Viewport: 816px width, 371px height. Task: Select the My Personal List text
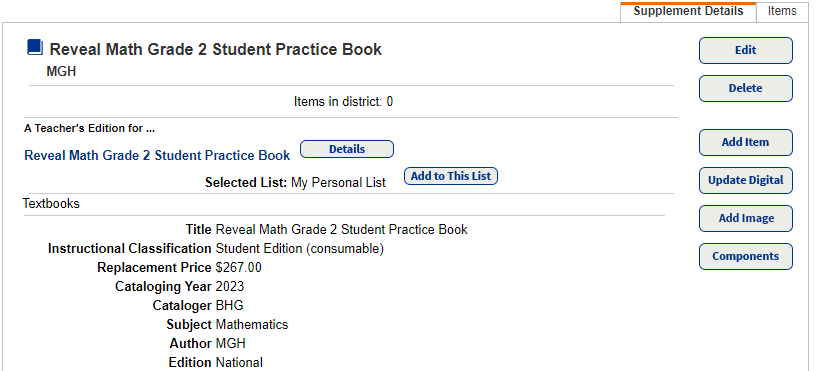[x=338, y=183]
